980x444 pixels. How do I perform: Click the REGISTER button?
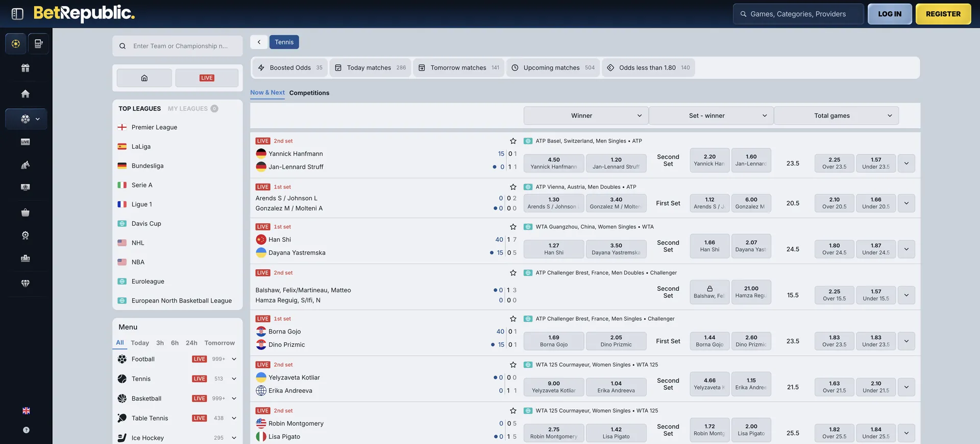pyautogui.click(x=943, y=14)
